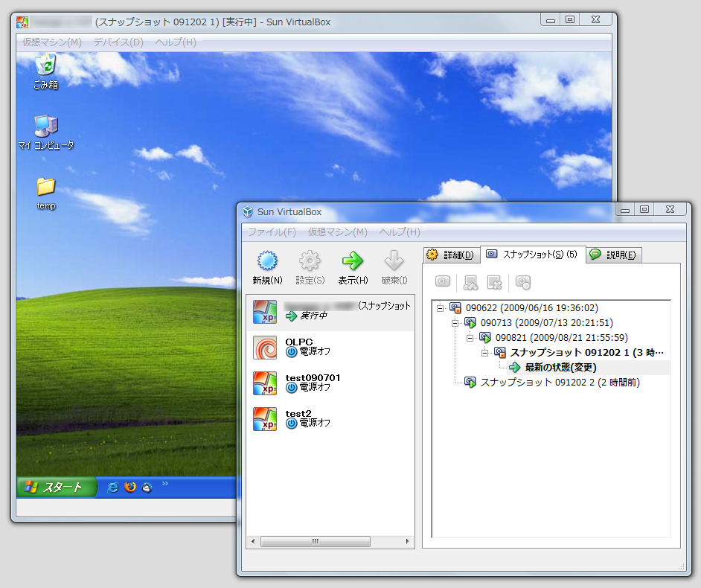Viewport: 701px width, 588px height.
Task: Switch to the 詳細 (Details) tab
Action: coord(449,254)
